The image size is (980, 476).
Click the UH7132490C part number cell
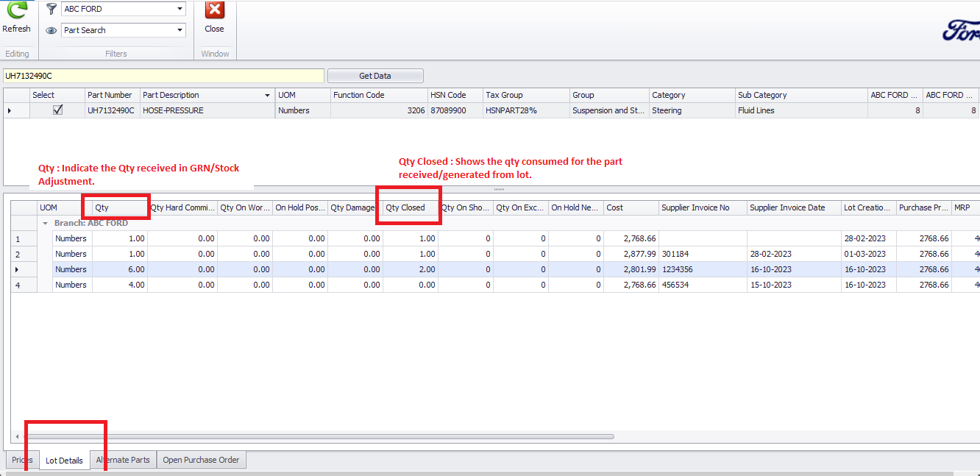tap(112, 110)
